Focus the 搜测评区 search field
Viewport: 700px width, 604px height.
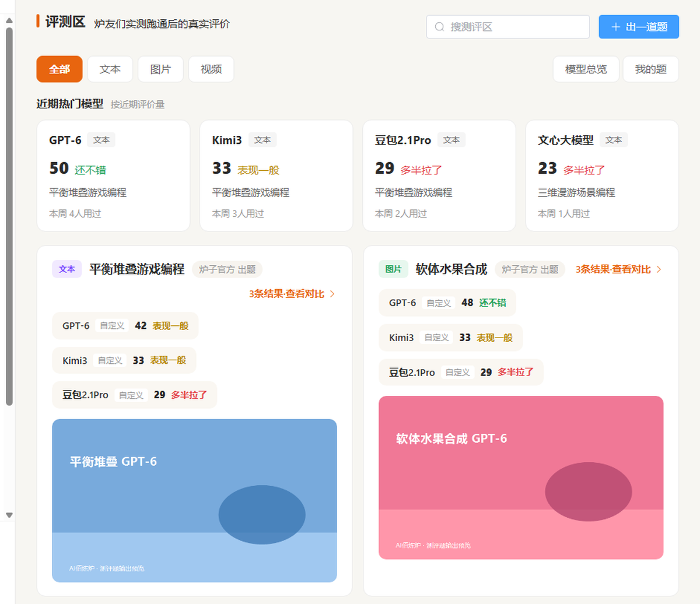click(x=508, y=27)
